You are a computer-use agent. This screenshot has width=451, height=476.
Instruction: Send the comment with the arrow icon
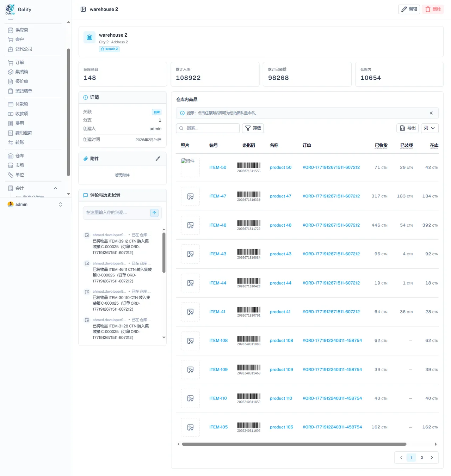point(154,213)
